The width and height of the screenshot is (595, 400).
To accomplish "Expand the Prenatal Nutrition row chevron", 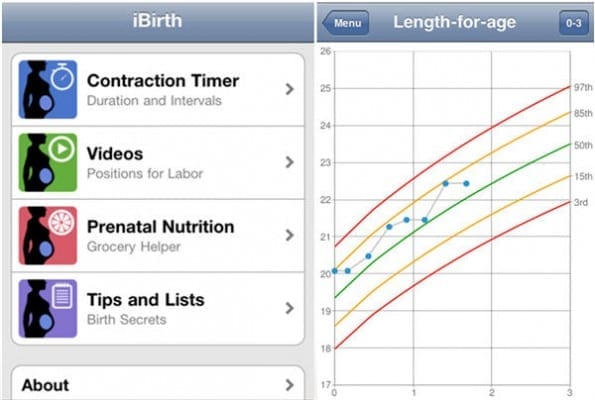I will tap(290, 235).
